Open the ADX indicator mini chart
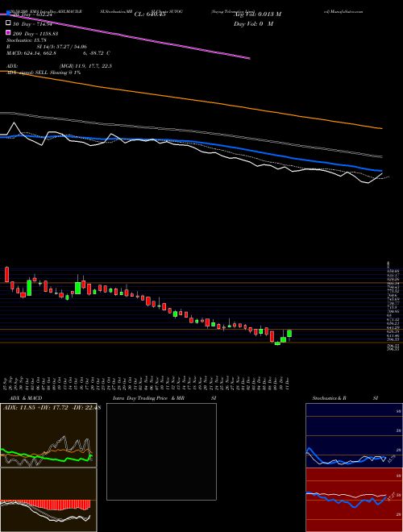403x532 pixels. tap(48, 435)
